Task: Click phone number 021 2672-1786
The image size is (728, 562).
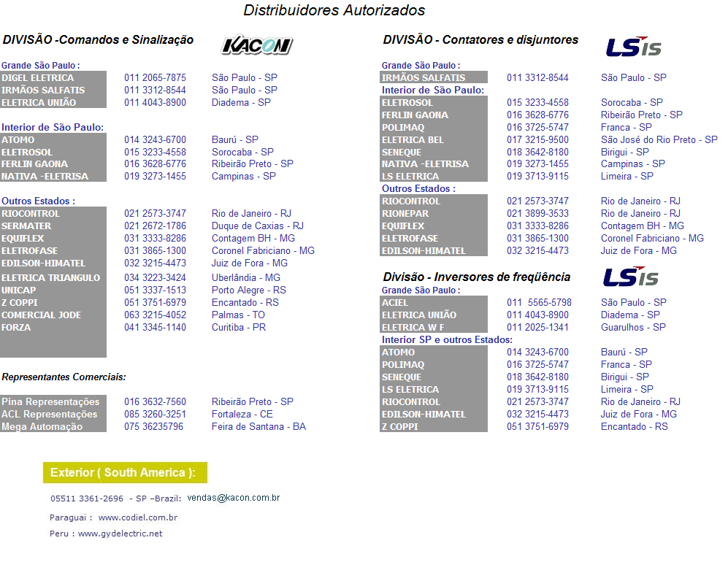Action: (x=155, y=226)
